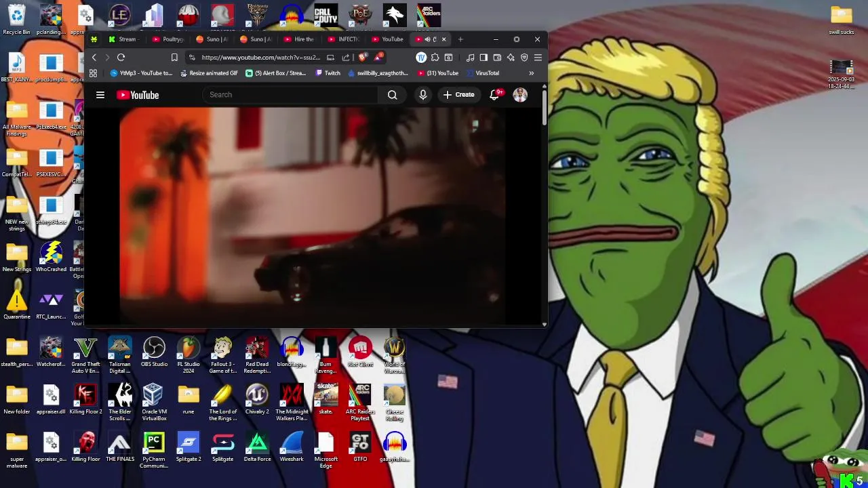View site information icon in address bar
This screenshot has width=868, height=488.
coord(191,58)
